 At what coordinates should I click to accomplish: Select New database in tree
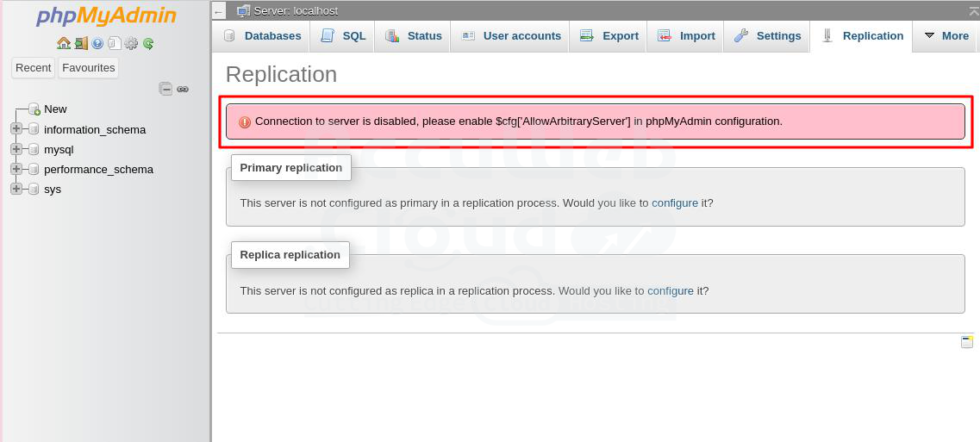pyautogui.click(x=55, y=109)
